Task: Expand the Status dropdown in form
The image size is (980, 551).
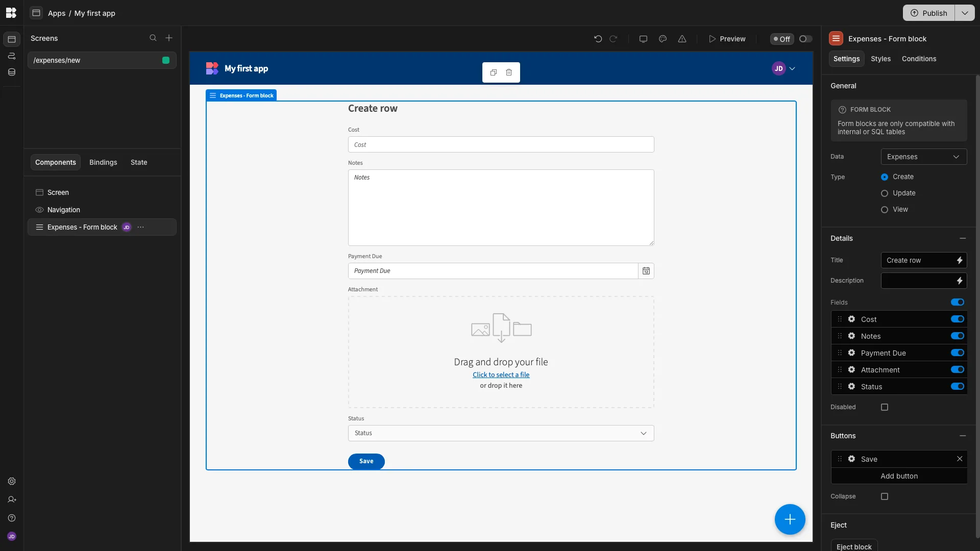Action: tap(501, 433)
